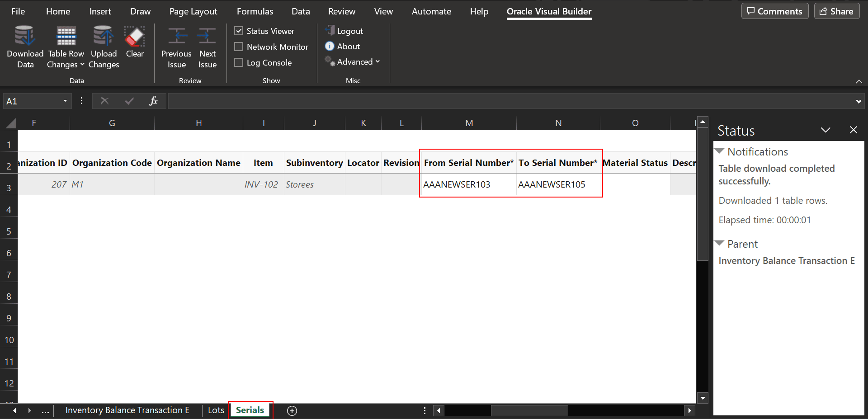This screenshot has width=868, height=419.
Task: Open the About info
Action: click(x=343, y=46)
